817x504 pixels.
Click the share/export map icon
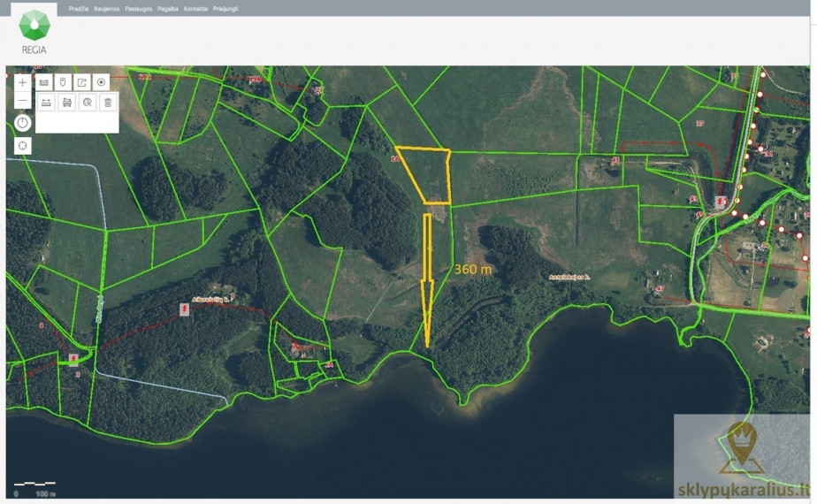[x=82, y=82]
